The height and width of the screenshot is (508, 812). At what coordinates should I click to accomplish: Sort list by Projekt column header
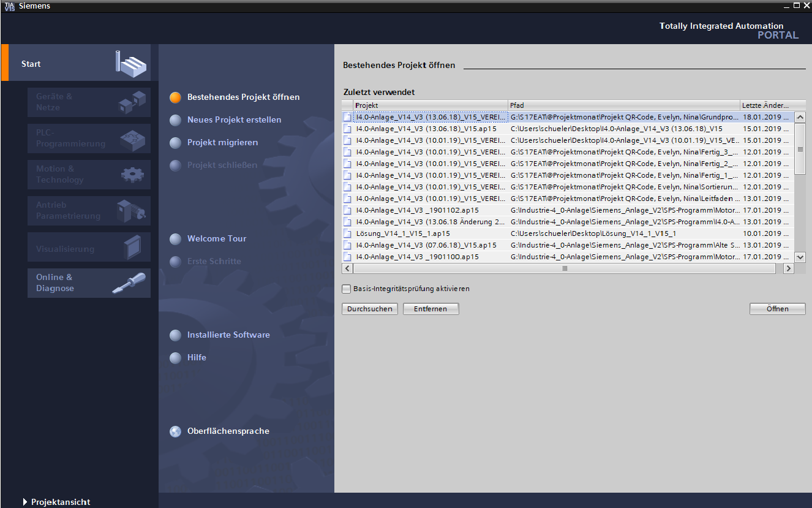pyautogui.click(x=429, y=105)
